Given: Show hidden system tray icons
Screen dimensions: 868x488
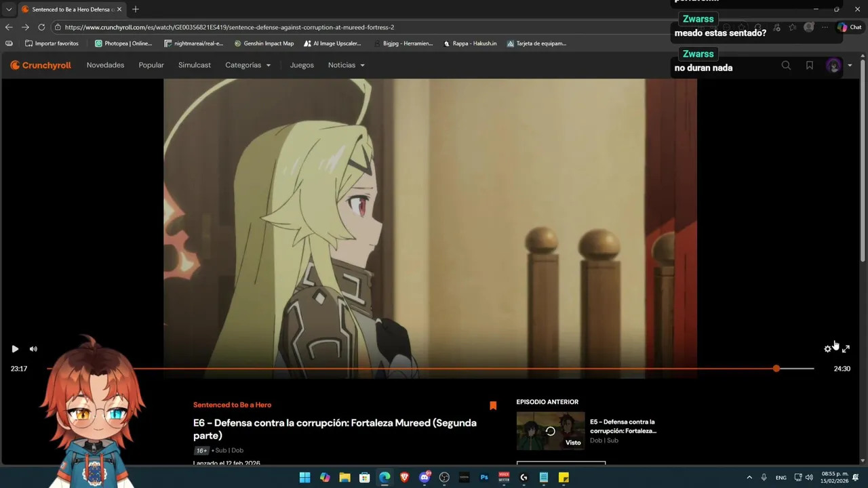Looking at the screenshot, I should (749, 477).
